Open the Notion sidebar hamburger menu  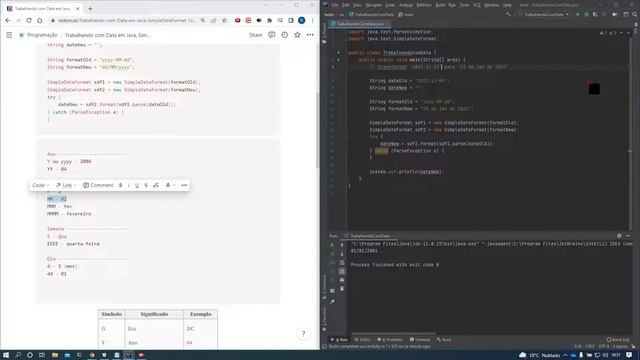(x=9, y=35)
